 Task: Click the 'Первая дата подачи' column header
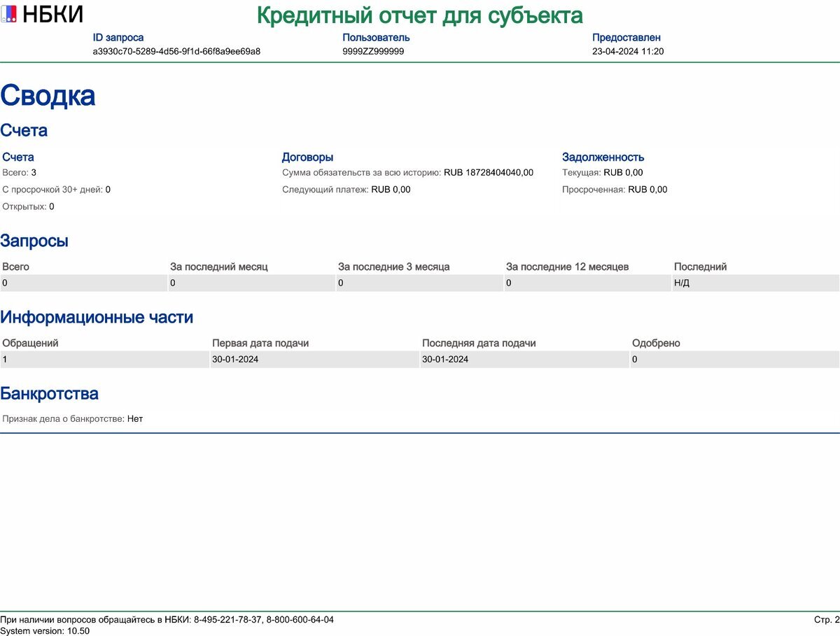tap(260, 343)
